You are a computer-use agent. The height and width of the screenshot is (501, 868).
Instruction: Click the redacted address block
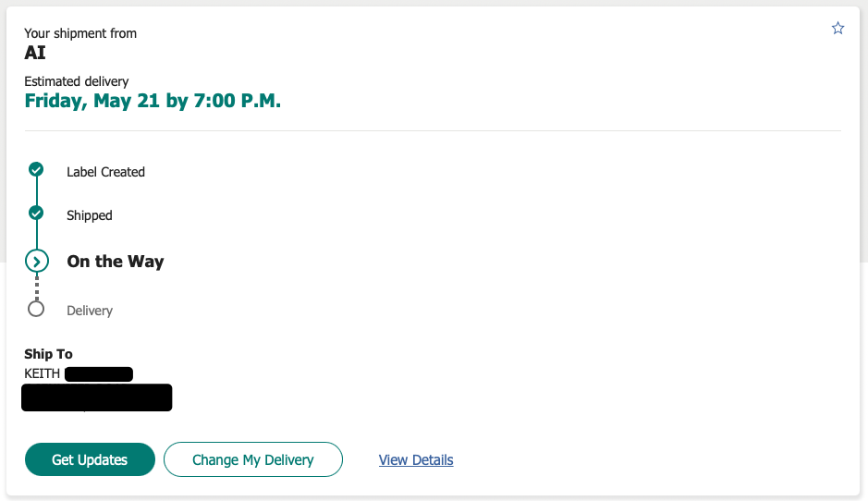tap(96, 397)
